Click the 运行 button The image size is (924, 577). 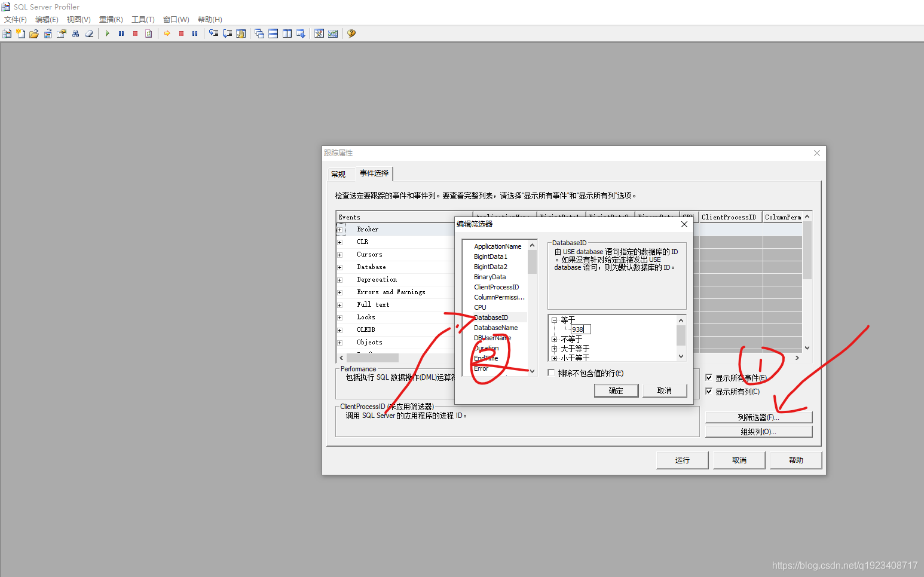tap(682, 460)
